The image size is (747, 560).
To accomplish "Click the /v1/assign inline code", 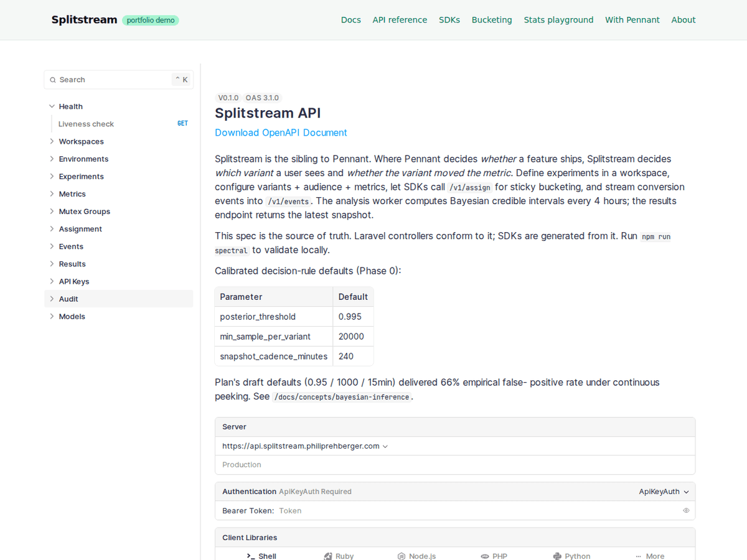I will (x=470, y=187).
